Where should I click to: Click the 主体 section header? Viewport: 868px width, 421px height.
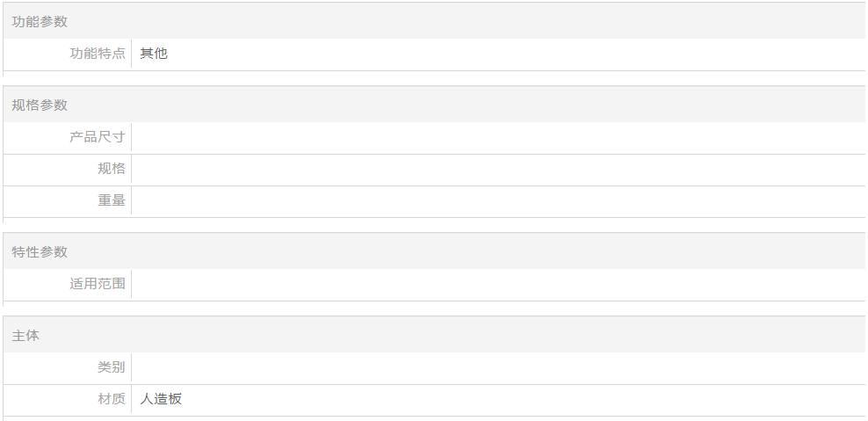click(25, 336)
